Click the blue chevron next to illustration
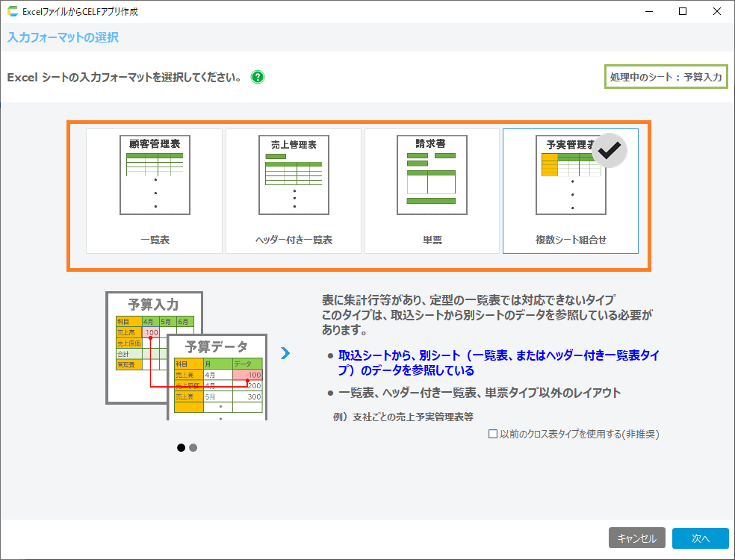Viewport: 735px width, 560px height. click(285, 353)
